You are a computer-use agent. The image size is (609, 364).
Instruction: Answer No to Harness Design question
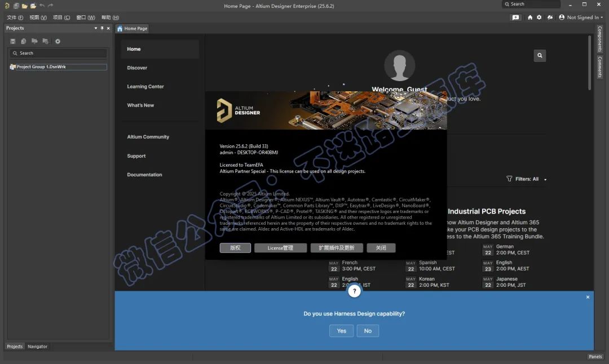tap(368, 331)
